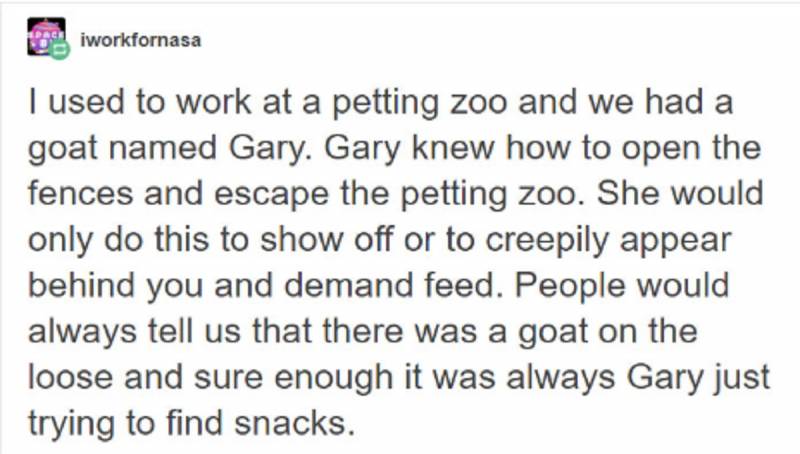Click the word 'loose' in post
The image size is (800, 454).
coord(70,377)
